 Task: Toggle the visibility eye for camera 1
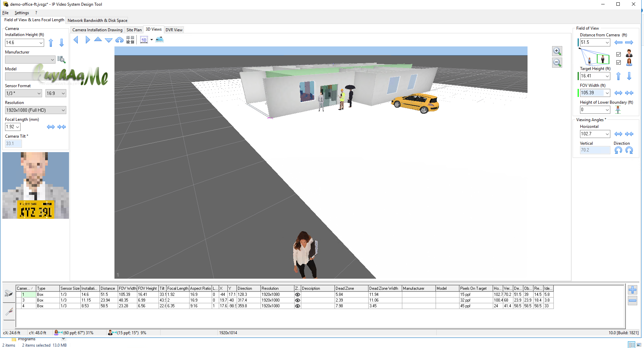pos(298,294)
